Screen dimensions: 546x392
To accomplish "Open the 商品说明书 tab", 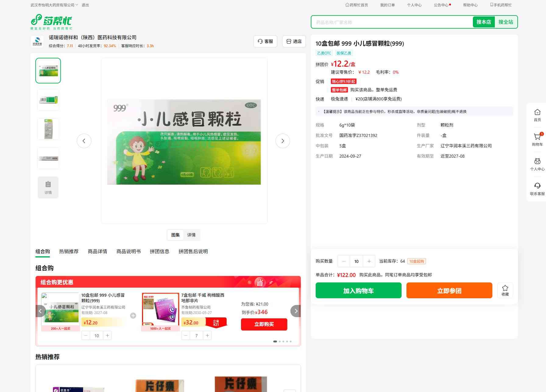I will click(128, 251).
